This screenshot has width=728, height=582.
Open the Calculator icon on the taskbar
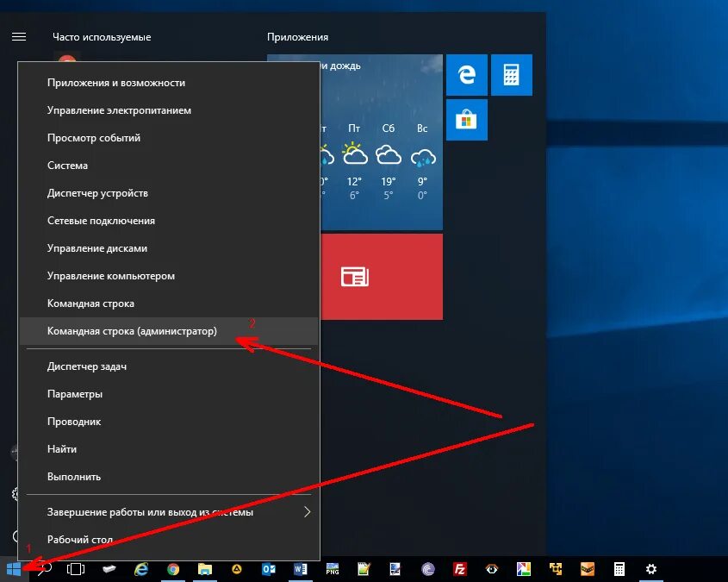click(619, 568)
